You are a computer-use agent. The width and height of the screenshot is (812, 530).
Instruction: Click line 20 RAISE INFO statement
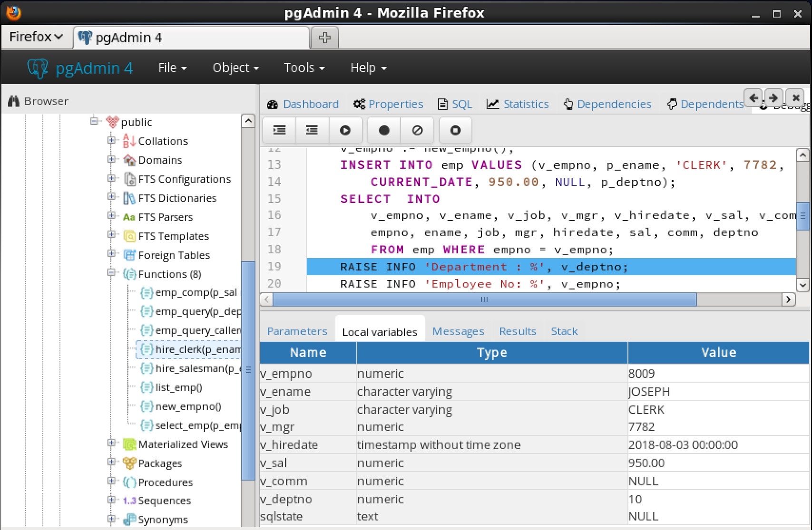click(479, 284)
